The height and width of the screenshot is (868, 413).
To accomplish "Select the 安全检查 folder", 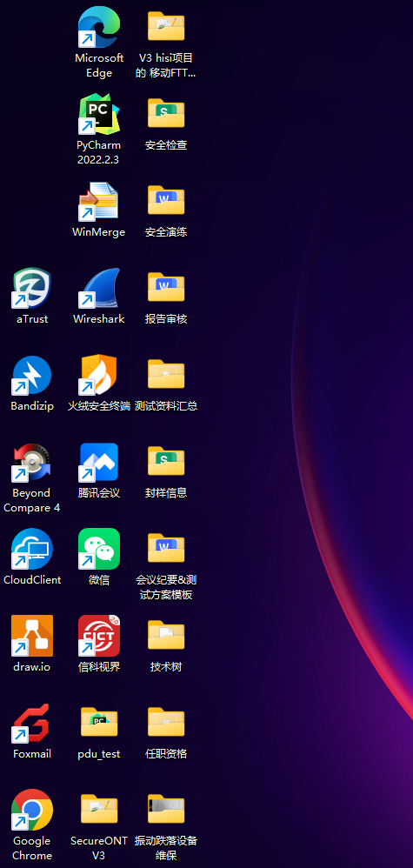I will [x=166, y=113].
